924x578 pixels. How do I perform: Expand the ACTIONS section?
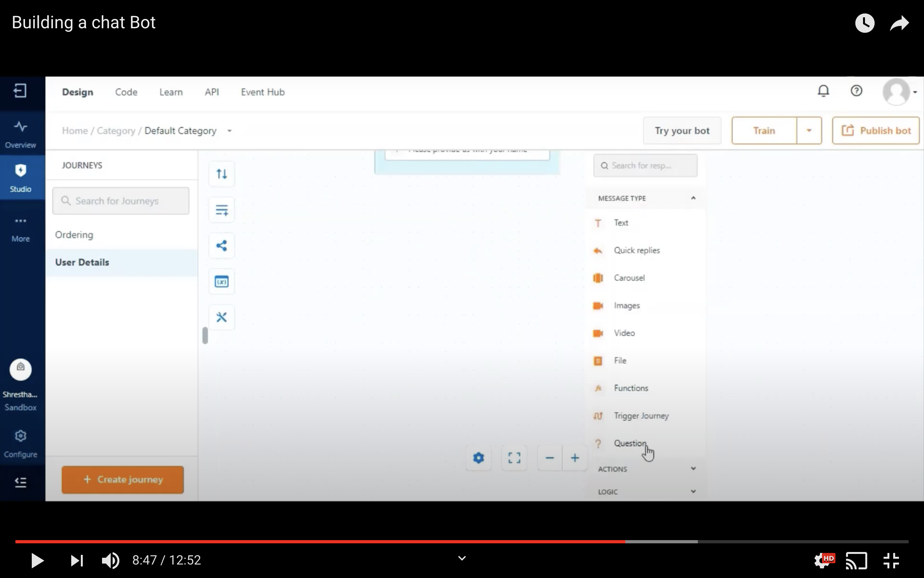693,468
